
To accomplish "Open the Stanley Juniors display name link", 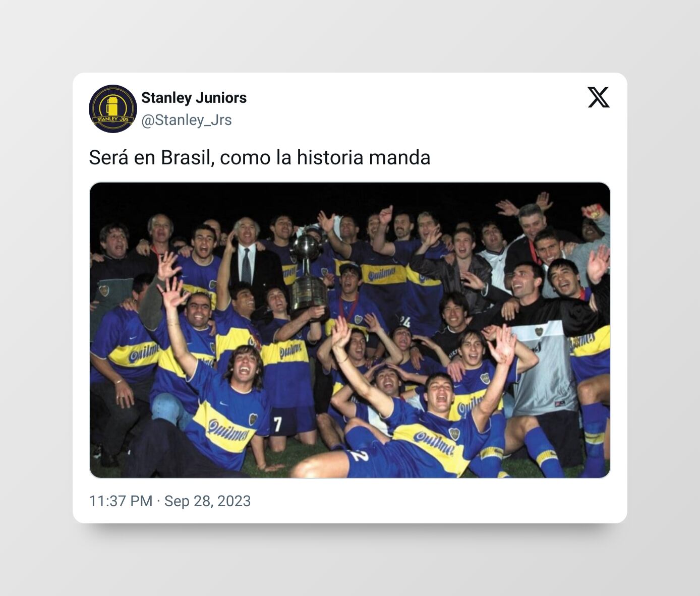I will pyautogui.click(x=194, y=98).
